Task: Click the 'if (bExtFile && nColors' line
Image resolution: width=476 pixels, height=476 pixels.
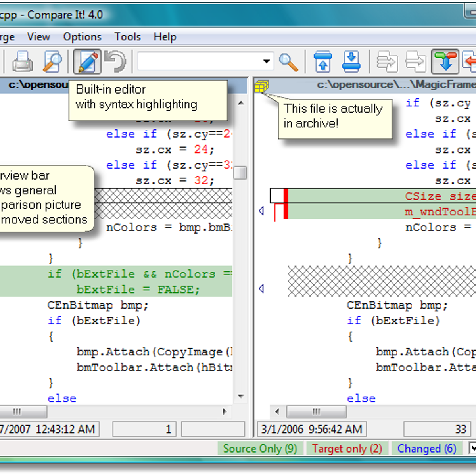Action: [x=140, y=274]
